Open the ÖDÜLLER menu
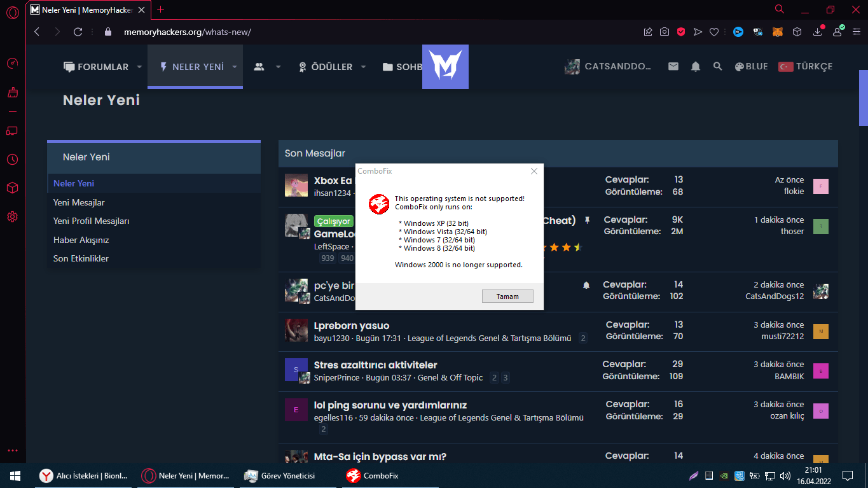Viewport: 868px width, 488px height. click(325, 67)
